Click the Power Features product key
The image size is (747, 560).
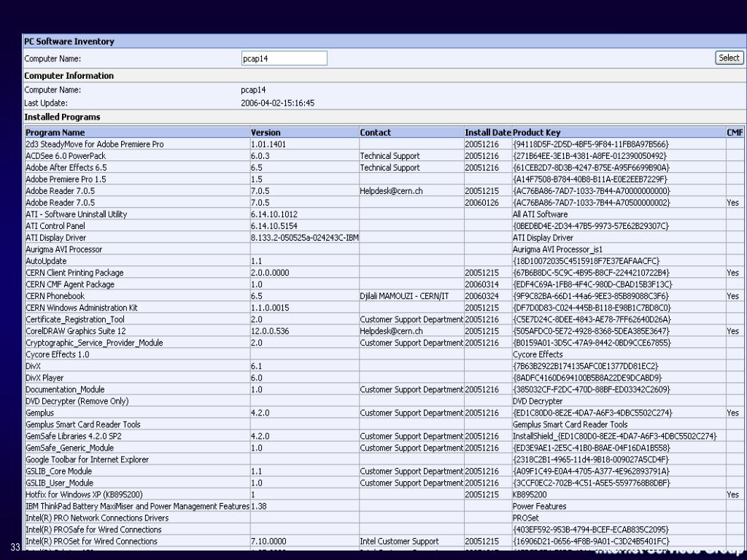pyautogui.click(x=540, y=506)
